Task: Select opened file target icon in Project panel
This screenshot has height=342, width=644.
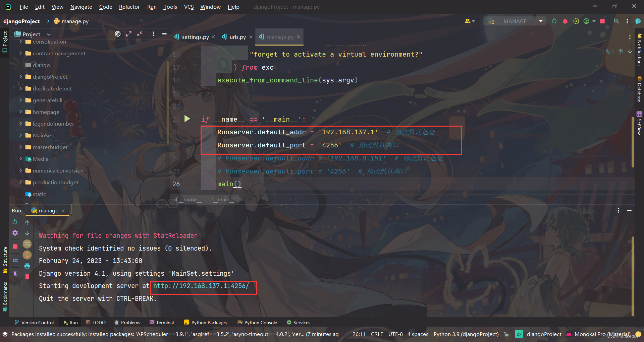Action: click(118, 34)
